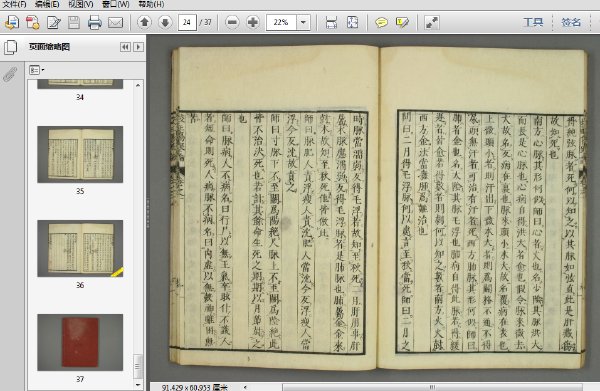
Task: Open the 签名 sign pane
Action: [x=571, y=22]
